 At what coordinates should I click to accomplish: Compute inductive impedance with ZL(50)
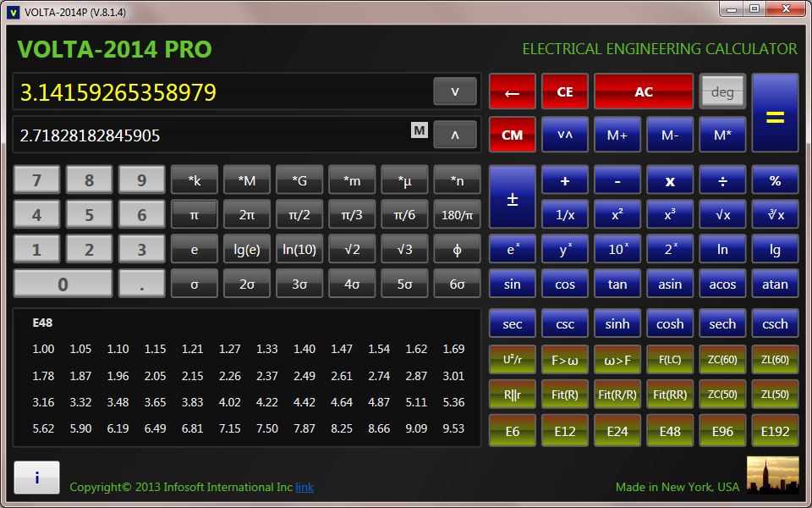click(775, 394)
